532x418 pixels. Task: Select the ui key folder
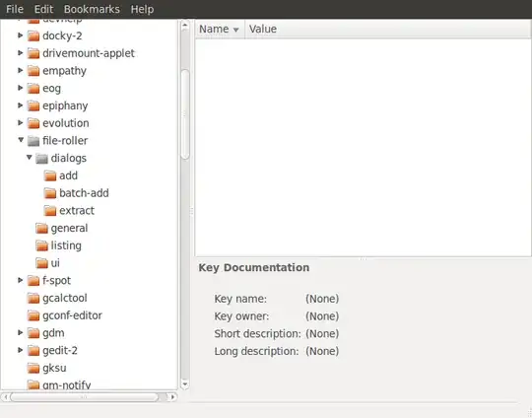click(x=55, y=263)
